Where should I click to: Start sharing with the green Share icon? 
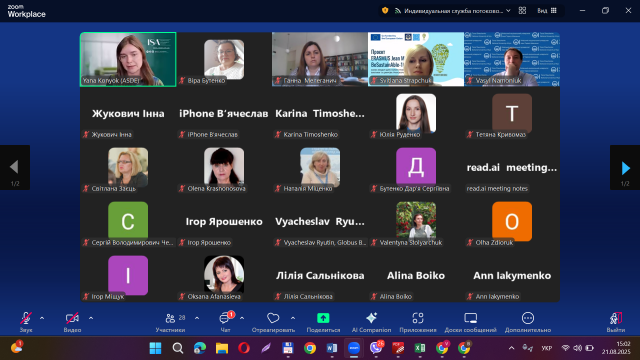pyautogui.click(x=323, y=318)
